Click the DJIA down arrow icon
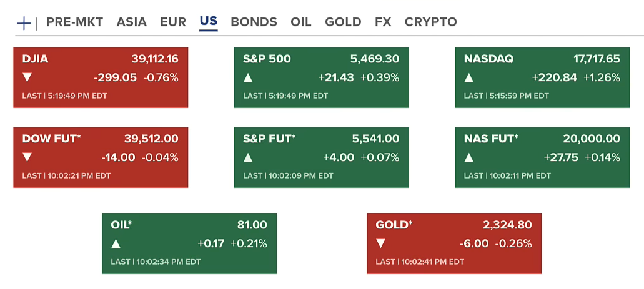 [27, 78]
